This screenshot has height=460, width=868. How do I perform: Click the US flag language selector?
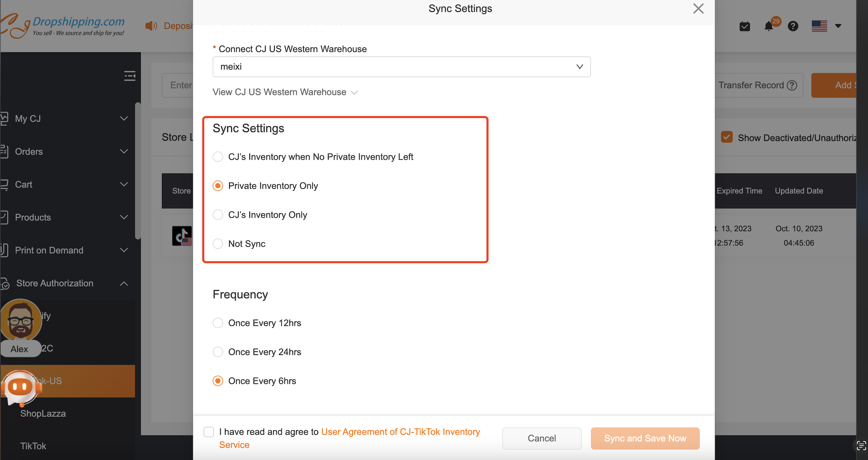pyautogui.click(x=820, y=26)
